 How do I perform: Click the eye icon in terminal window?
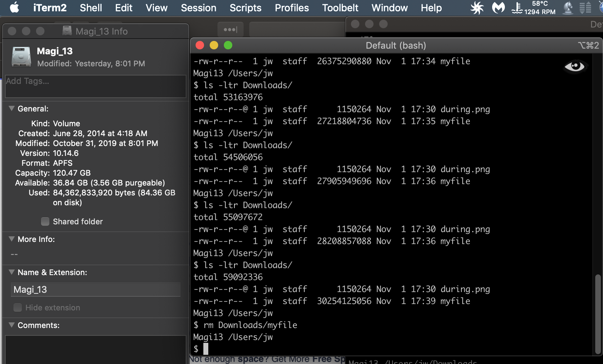click(x=575, y=66)
